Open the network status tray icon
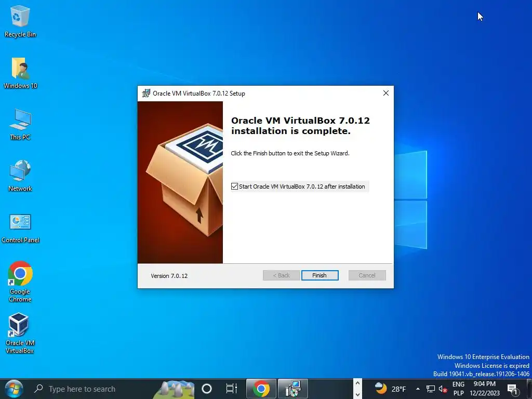The height and width of the screenshot is (399, 532). click(x=431, y=389)
